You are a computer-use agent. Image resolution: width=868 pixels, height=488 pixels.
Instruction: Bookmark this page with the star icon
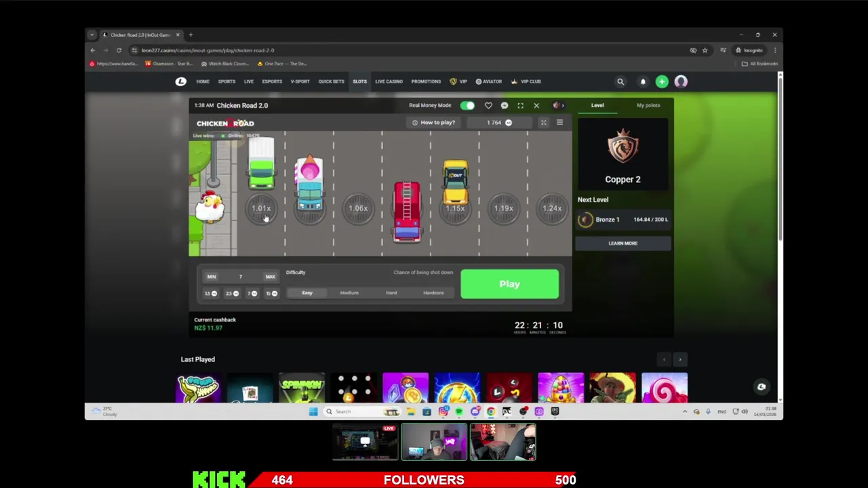point(705,50)
